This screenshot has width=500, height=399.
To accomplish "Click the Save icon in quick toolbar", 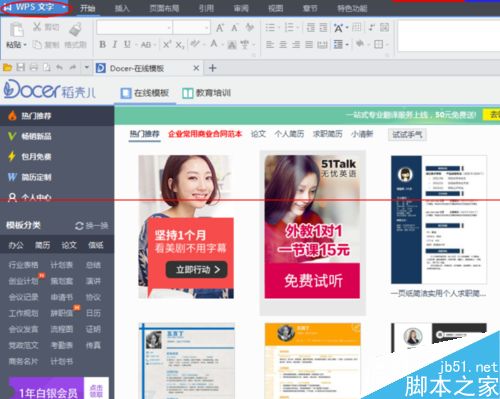I will click(21, 68).
